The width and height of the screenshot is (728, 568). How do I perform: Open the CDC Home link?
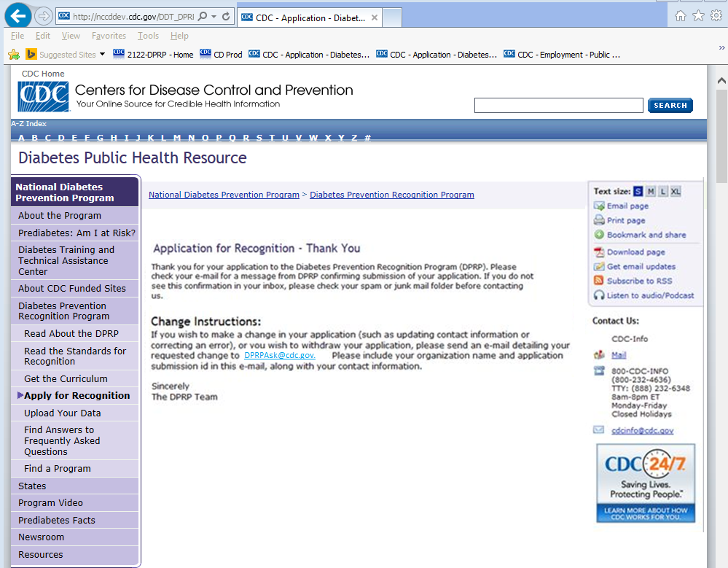pos(43,74)
